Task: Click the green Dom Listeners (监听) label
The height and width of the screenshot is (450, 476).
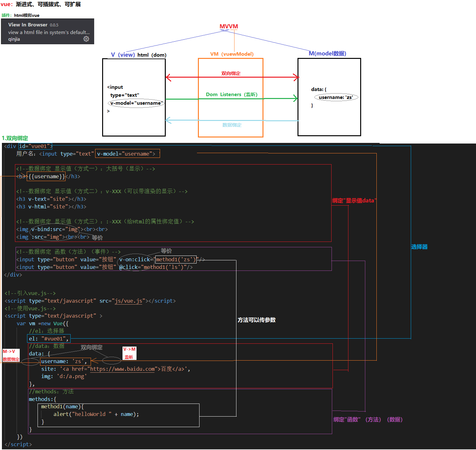Action: pyautogui.click(x=231, y=95)
